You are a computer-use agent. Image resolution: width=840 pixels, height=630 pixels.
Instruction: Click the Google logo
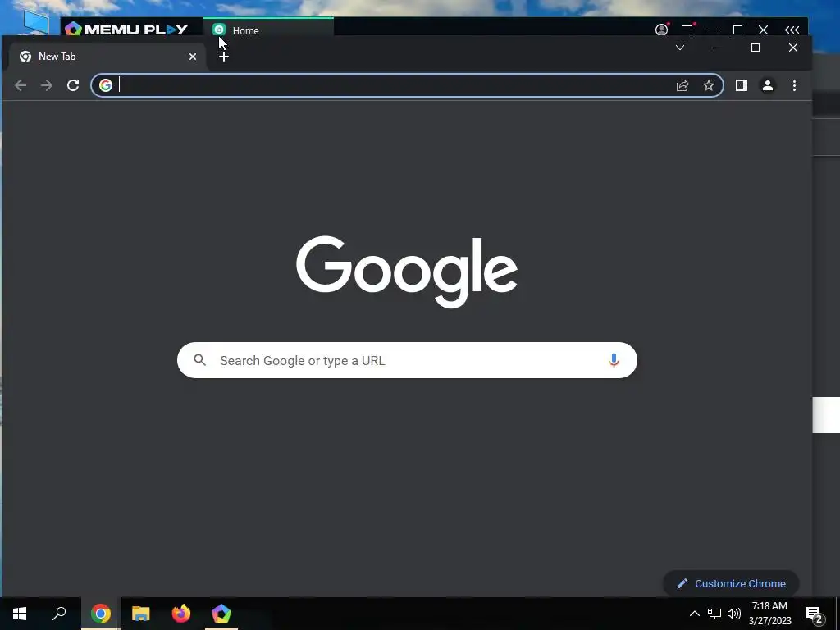[407, 272]
